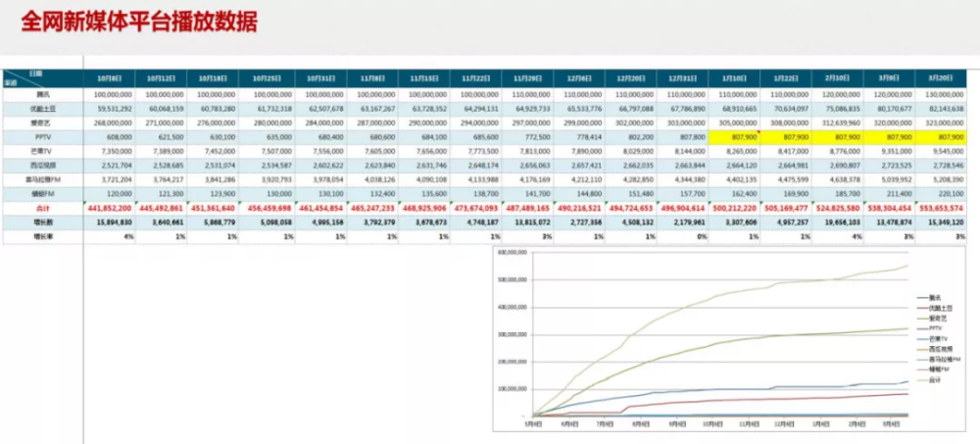Click the 全网新媒体平台播放数据 slide title

point(139,23)
